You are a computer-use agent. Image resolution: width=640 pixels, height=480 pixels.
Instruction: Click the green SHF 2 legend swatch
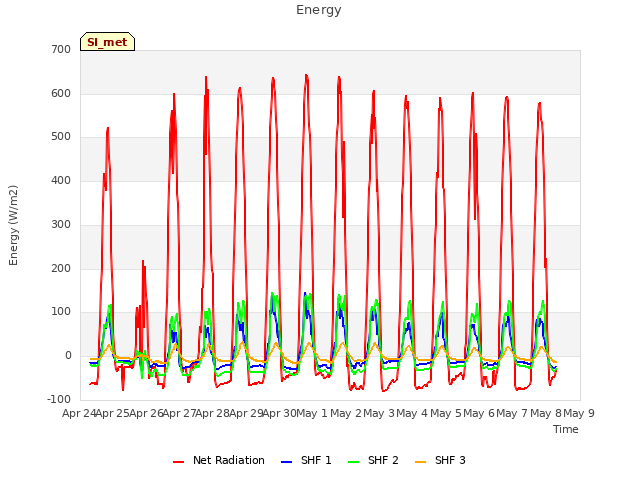pos(353,462)
